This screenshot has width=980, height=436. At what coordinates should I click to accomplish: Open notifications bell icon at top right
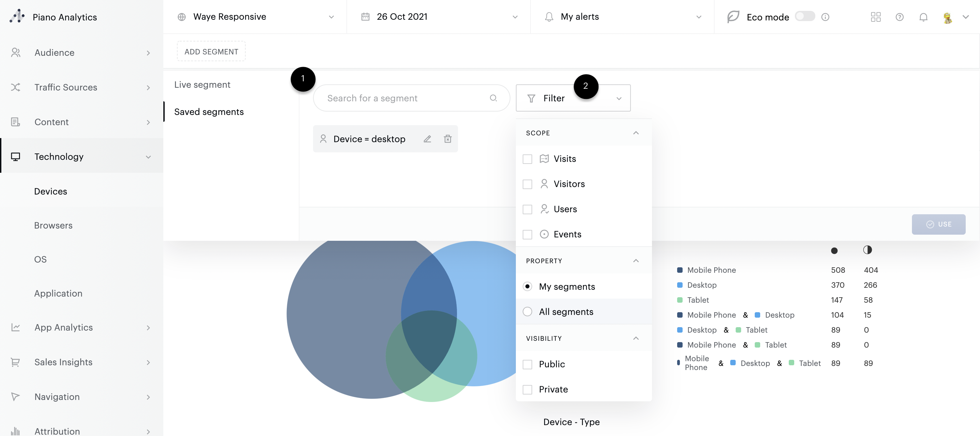[923, 17]
